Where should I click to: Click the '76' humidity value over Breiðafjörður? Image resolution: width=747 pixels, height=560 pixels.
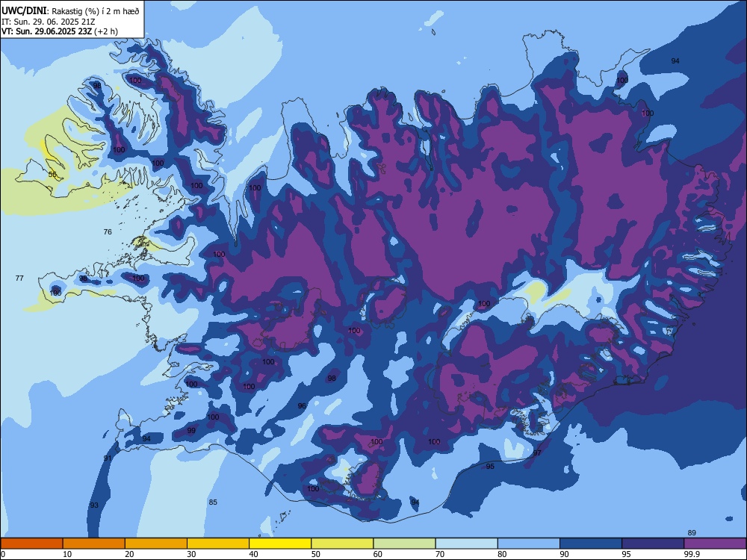108,232
